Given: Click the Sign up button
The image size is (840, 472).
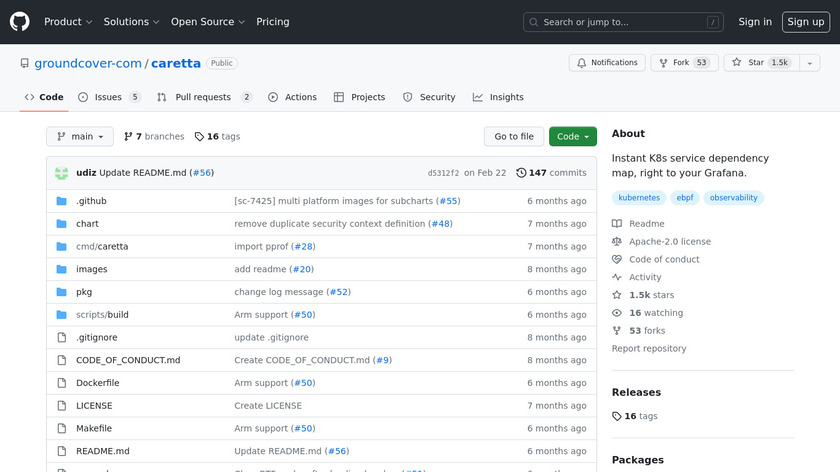Looking at the screenshot, I should [x=805, y=22].
